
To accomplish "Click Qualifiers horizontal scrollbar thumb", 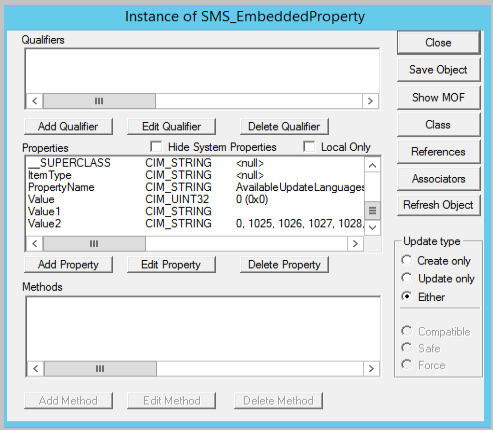I will (x=99, y=101).
